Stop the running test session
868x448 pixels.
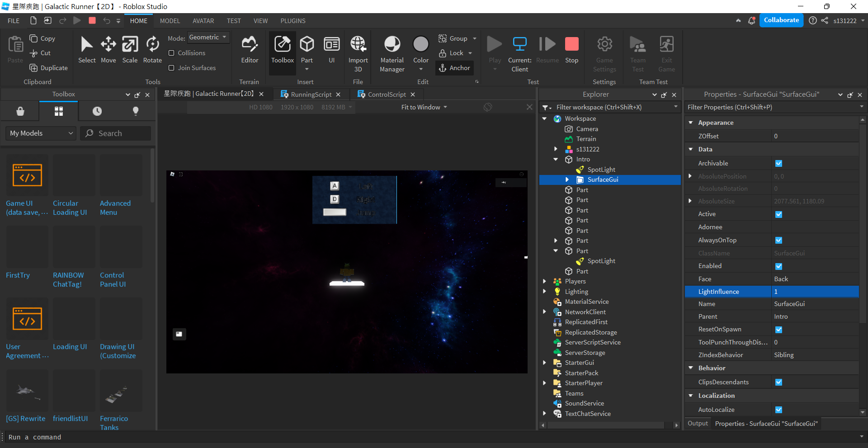pyautogui.click(x=571, y=50)
